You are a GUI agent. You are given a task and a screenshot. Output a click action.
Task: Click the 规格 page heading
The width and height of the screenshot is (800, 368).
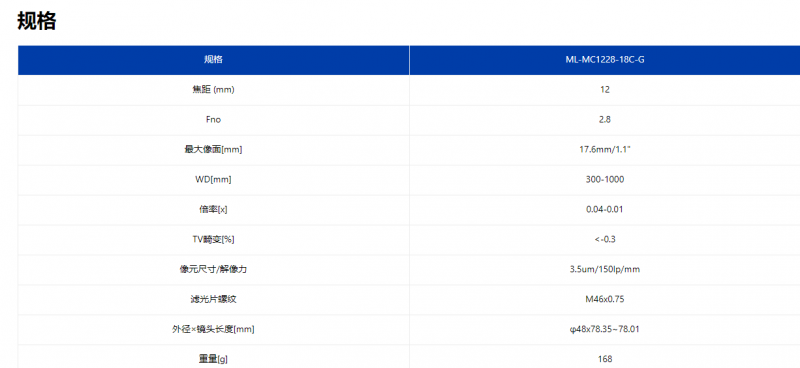(x=36, y=21)
